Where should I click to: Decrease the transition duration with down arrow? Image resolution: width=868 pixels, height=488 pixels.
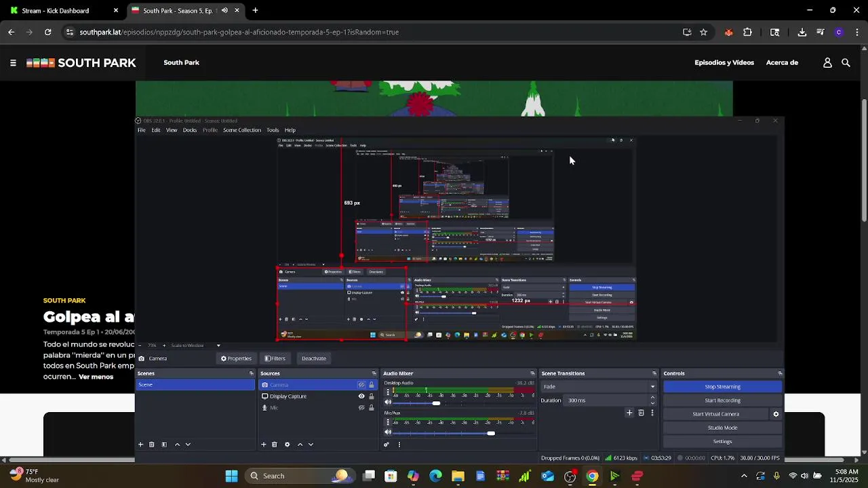tap(652, 403)
